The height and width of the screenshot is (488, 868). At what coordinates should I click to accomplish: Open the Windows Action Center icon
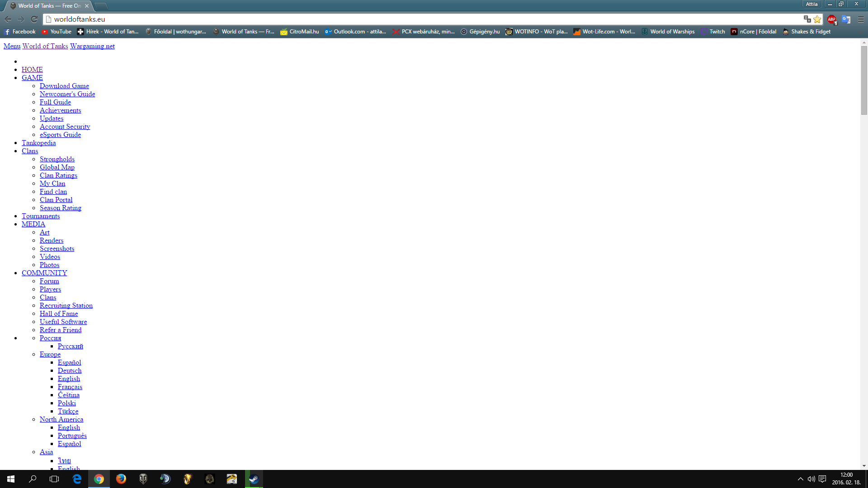pos(822,479)
